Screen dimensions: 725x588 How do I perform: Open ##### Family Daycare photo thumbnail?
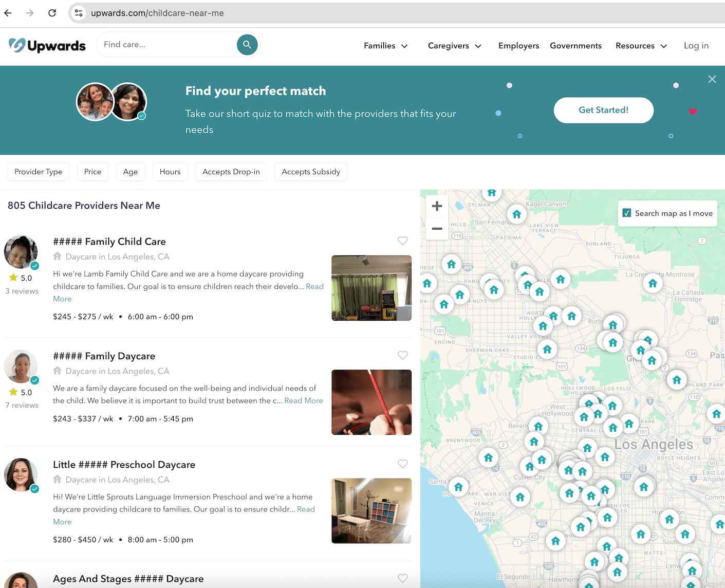371,402
